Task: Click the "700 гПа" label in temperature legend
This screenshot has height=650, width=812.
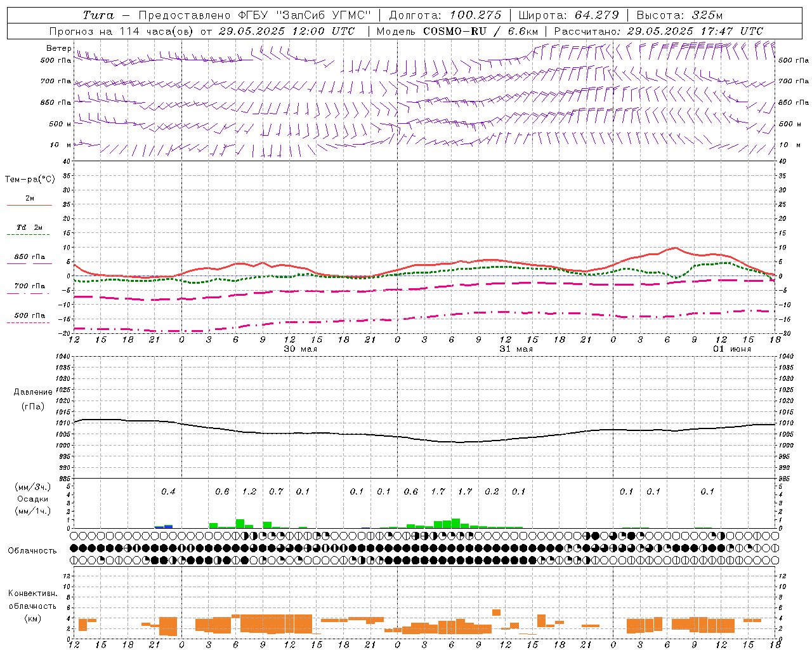Action: click(x=29, y=286)
